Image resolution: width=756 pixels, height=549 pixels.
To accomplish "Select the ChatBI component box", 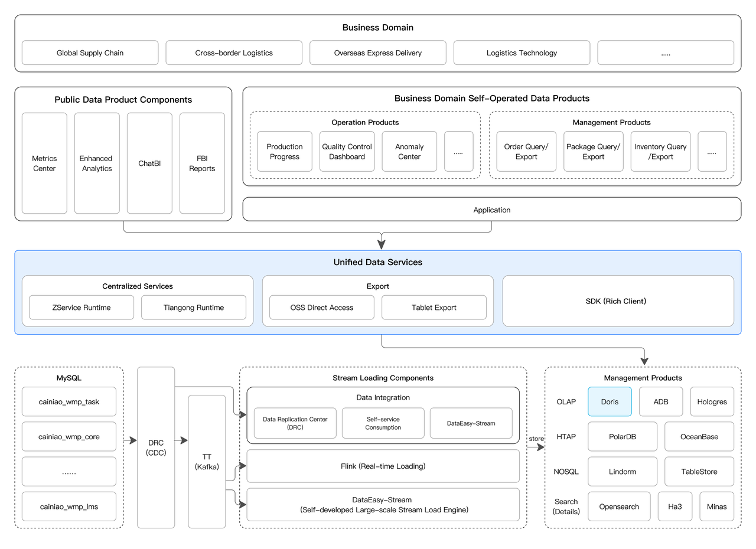I will click(149, 164).
